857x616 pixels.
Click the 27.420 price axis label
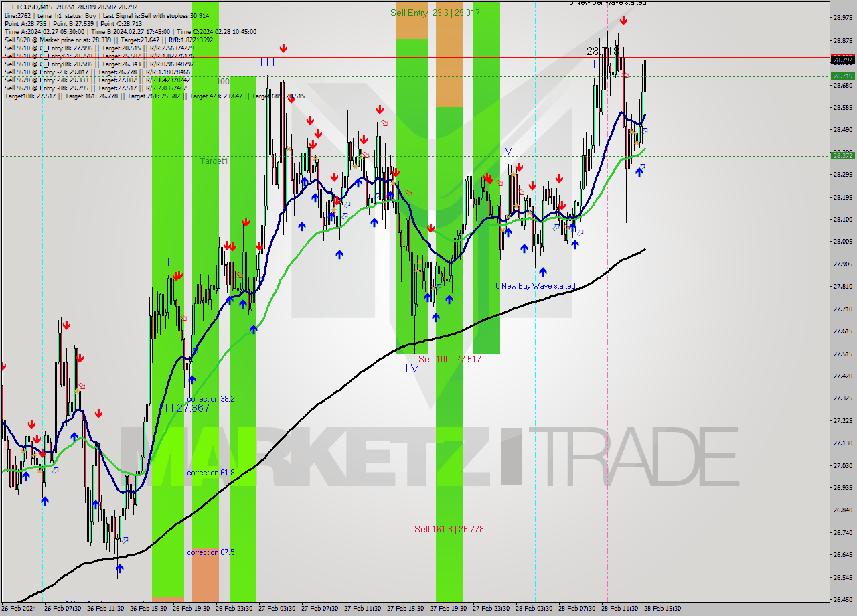(842, 376)
